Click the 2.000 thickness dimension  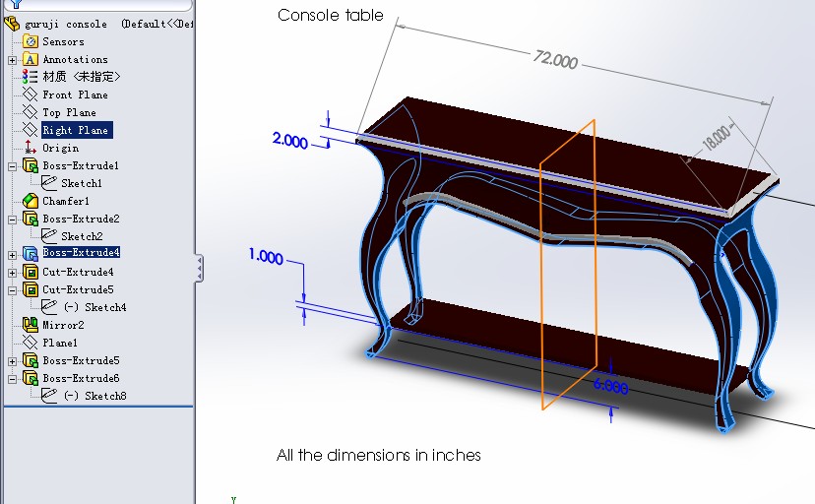tap(290, 141)
